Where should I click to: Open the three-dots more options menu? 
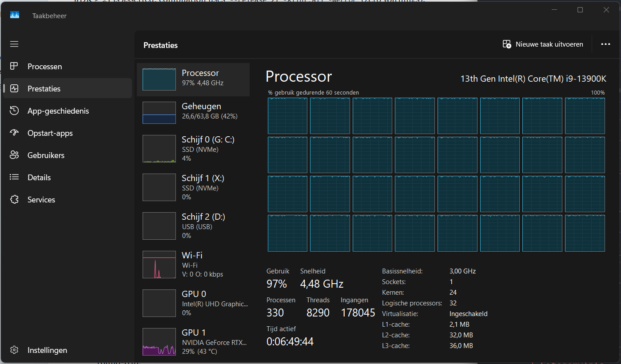(x=605, y=44)
